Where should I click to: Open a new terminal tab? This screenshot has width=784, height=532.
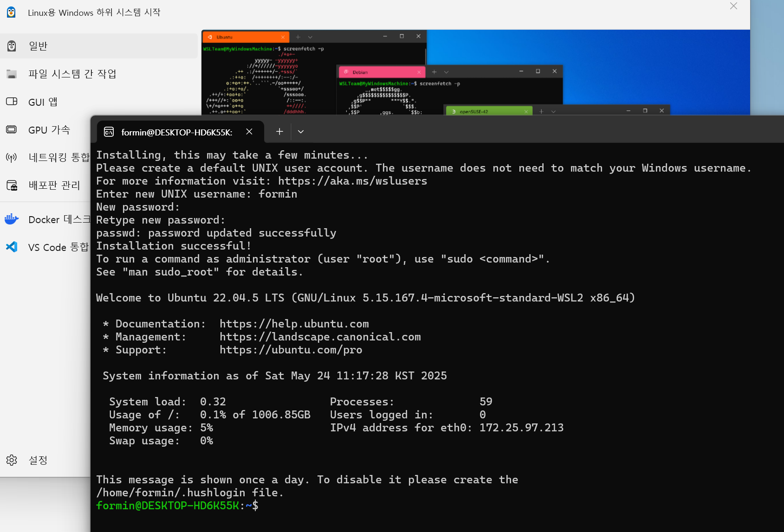pyautogui.click(x=279, y=132)
